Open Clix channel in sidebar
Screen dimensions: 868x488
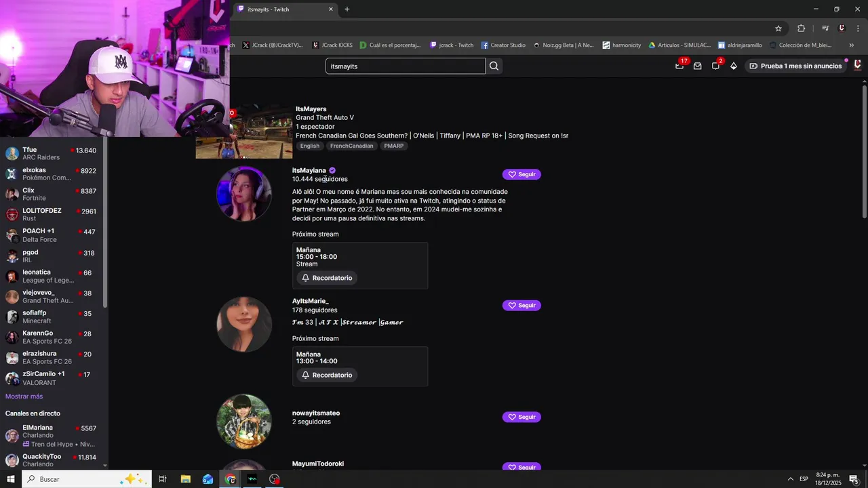(x=52, y=194)
